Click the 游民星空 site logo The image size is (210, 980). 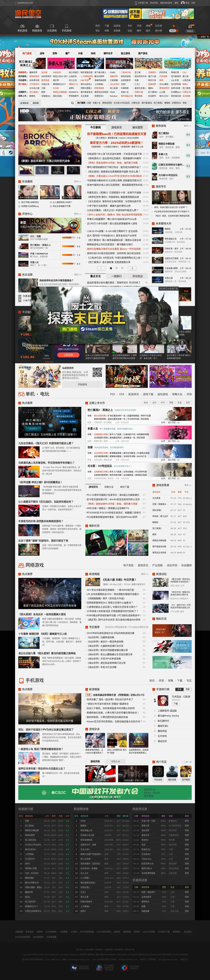pos(28,14)
